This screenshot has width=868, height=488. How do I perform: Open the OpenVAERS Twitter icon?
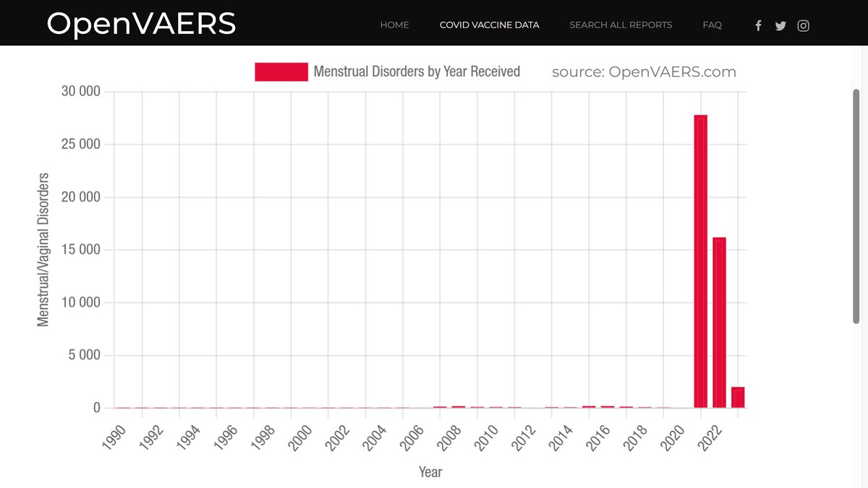point(780,25)
